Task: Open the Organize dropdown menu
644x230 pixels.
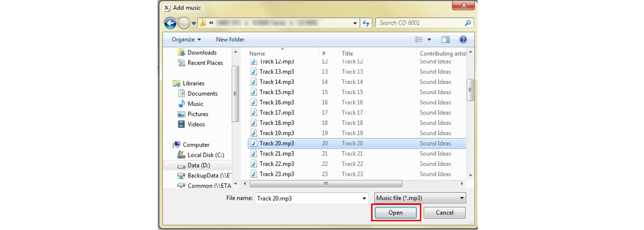Action: (186, 40)
